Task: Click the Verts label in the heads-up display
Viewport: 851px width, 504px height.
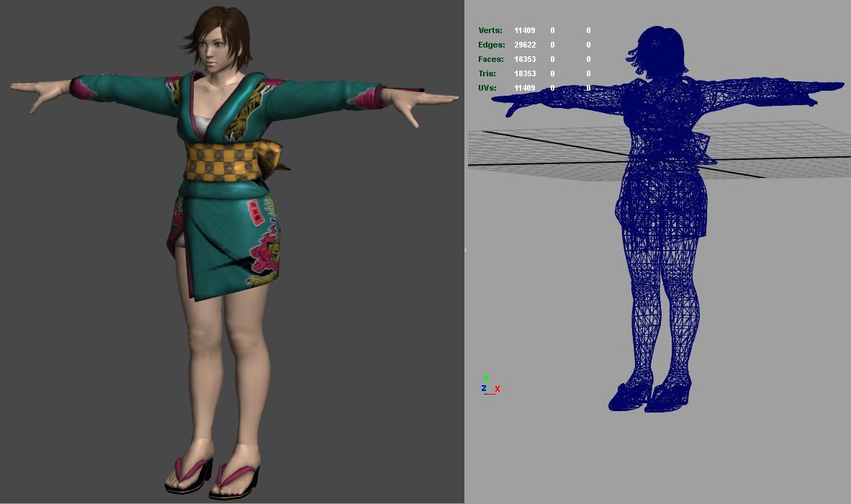Action: coord(490,31)
